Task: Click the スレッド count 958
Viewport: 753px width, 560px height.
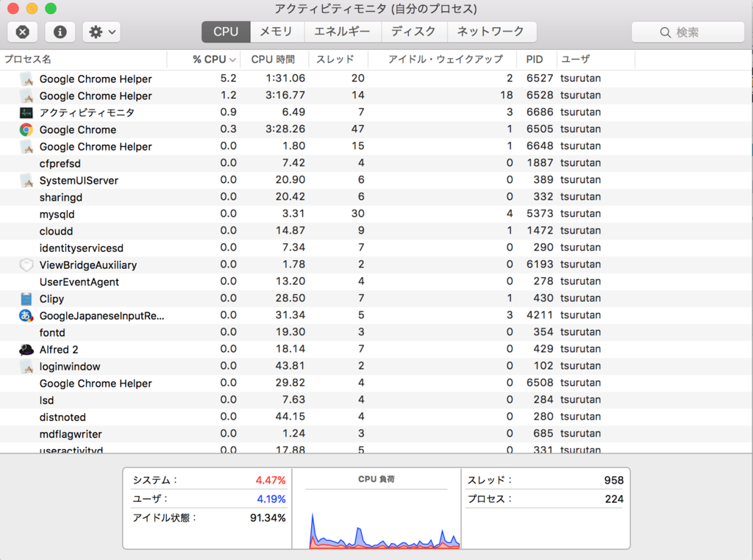Action: pyautogui.click(x=614, y=480)
